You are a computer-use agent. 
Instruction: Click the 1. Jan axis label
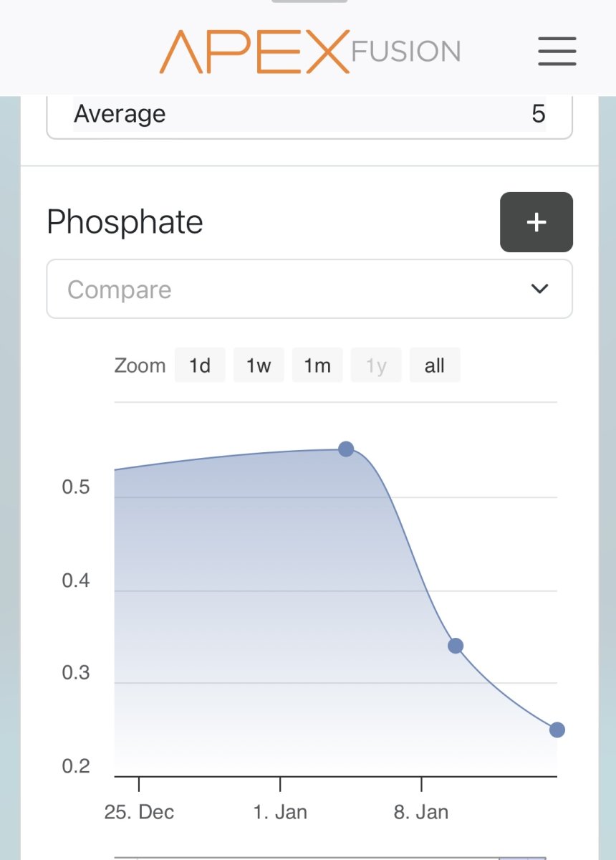280,812
